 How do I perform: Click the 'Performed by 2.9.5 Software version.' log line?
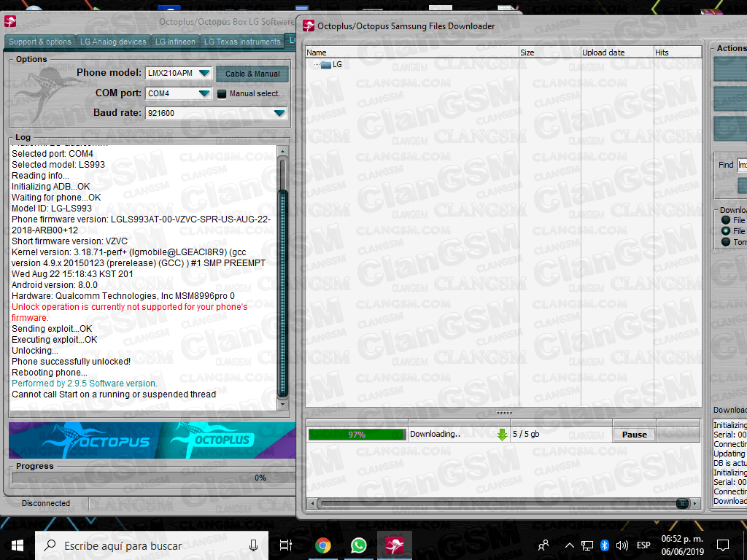tap(85, 384)
